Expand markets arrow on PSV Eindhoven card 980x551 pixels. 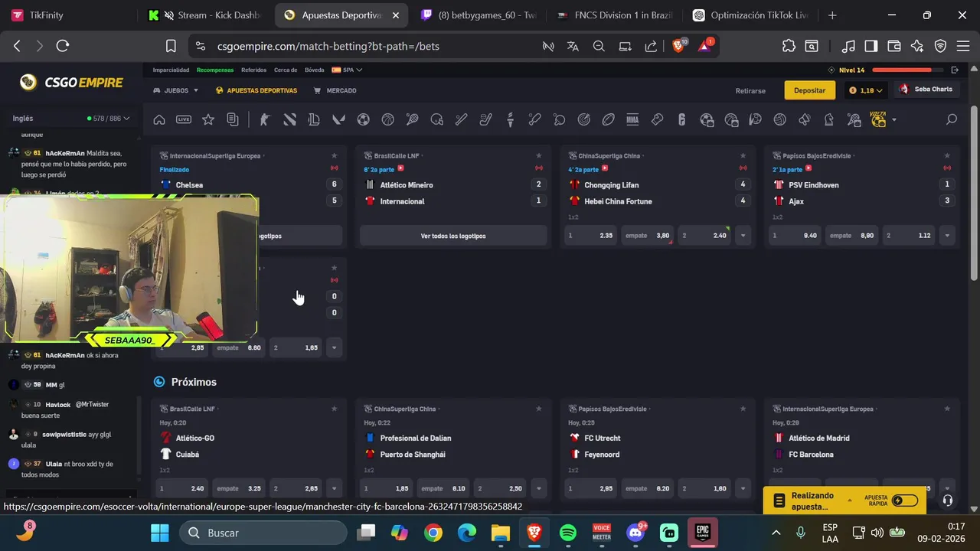click(x=947, y=236)
